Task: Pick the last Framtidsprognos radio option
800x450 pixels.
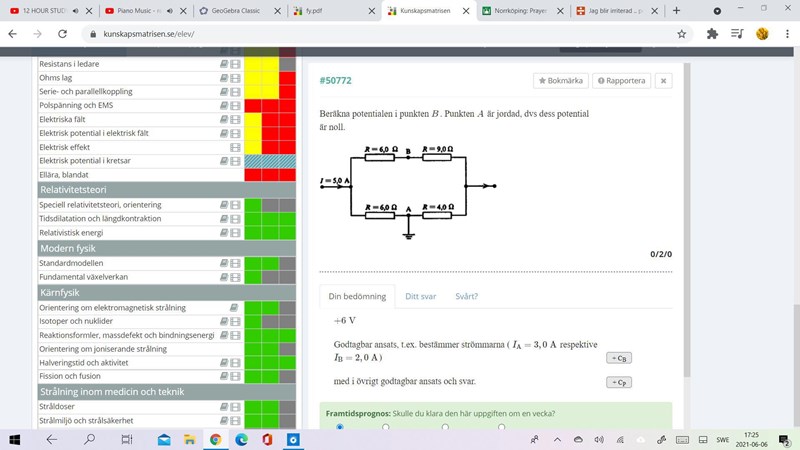Action: tap(501, 427)
